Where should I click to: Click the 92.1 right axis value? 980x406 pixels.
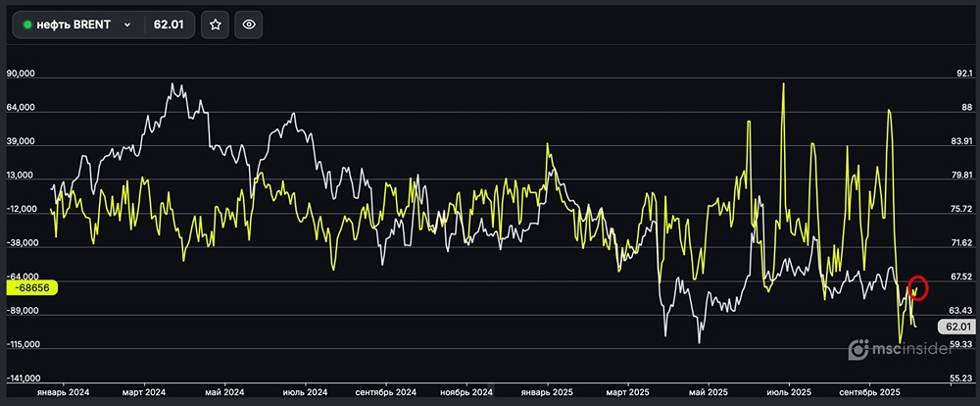click(964, 74)
